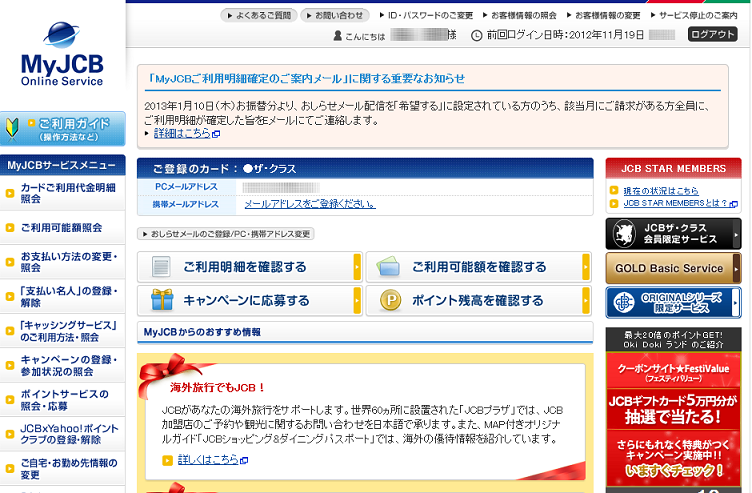The height and width of the screenshot is (493, 752).
Task: Open JCBザ・クラス会員限定サービス banner
Action: click(673, 234)
